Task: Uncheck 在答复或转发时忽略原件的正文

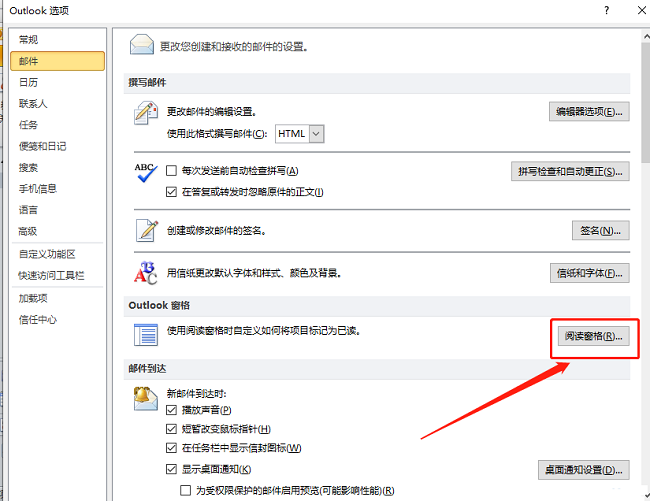Action: (171, 192)
